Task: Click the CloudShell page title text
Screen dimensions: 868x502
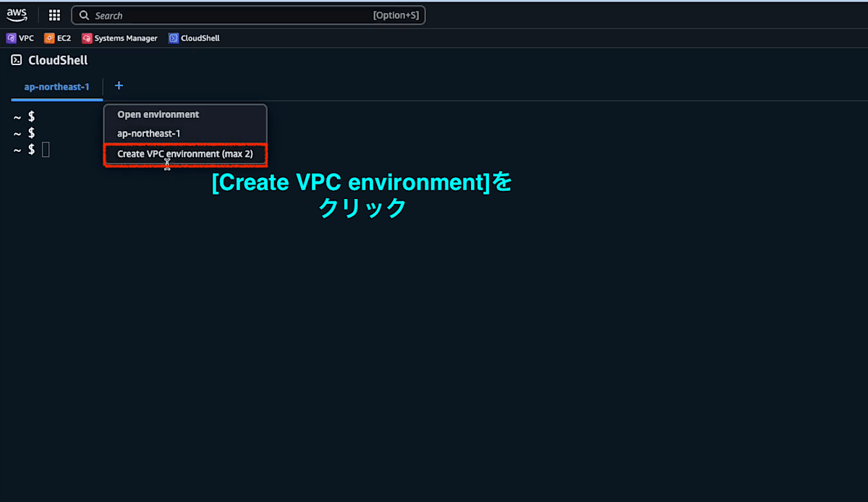Action: (58, 61)
